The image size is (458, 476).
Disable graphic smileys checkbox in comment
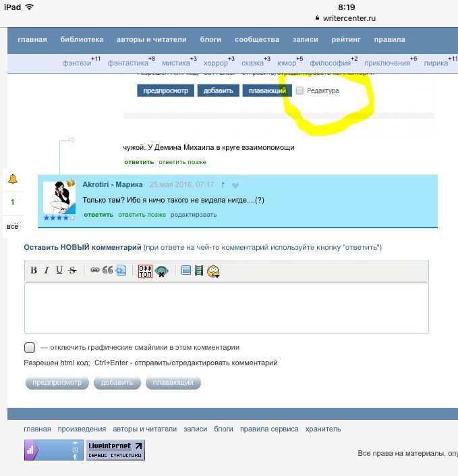[x=30, y=348]
